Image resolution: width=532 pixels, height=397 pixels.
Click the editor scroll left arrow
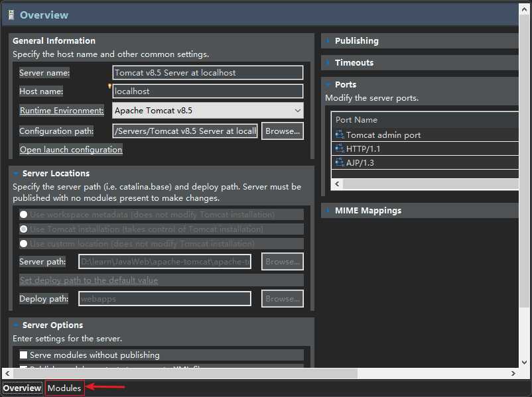coord(7,374)
